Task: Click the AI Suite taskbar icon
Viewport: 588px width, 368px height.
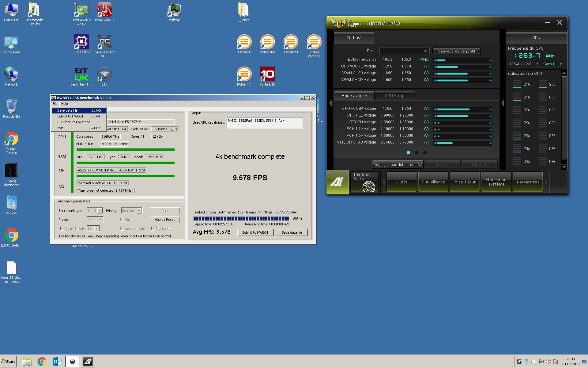Action: click(x=88, y=362)
